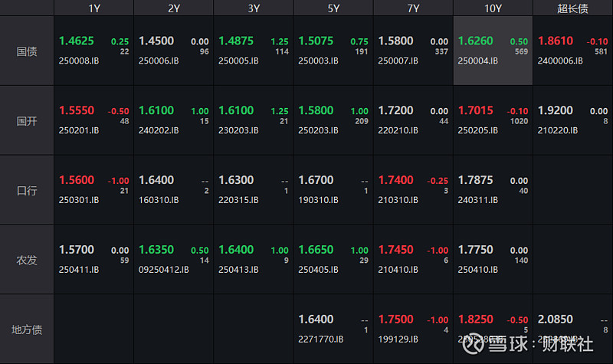Open the 超长债 column header
Image resolution: width=613 pixels, height=364 pixels.
coord(572,8)
